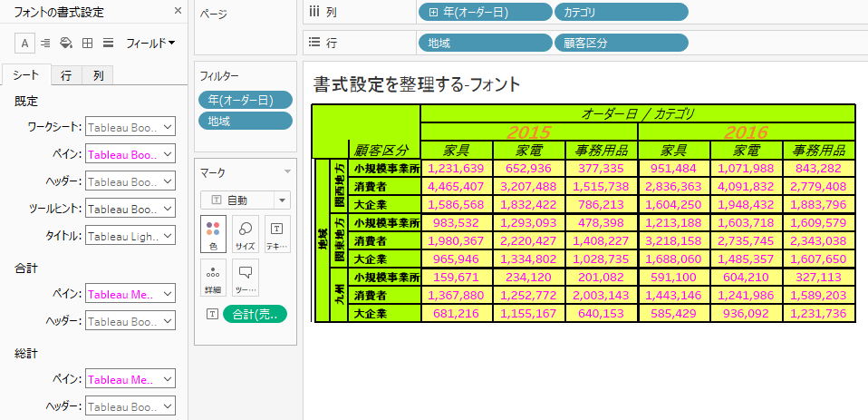Image resolution: width=868 pixels, height=420 pixels.
Task: Click the 大企業 header in 関西地方 group
Action: [384, 204]
